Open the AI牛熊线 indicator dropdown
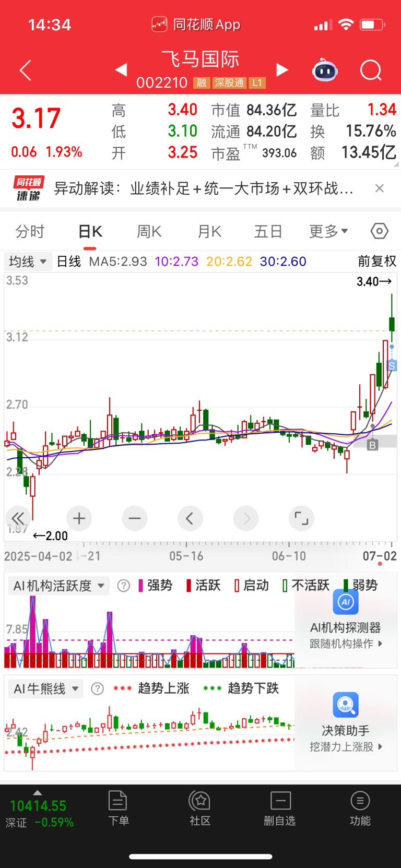The height and width of the screenshot is (868, 401). click(x=46, y=689)
